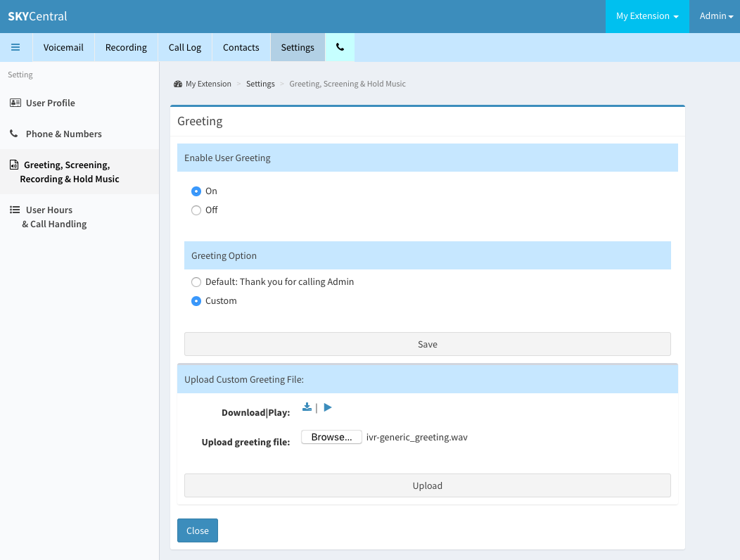Click the phone dialer icon tab

coord(340,47)
